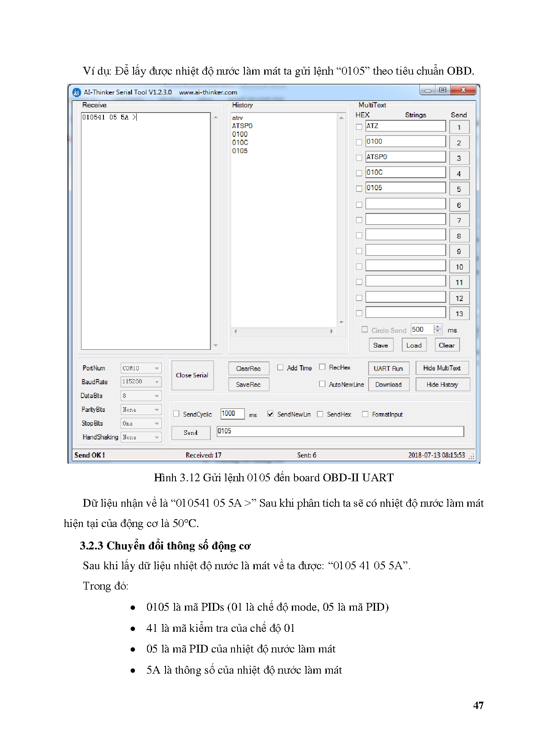Image resolution: width=535 pixels, height=756 pixels.
Task: Click the Load button in MultiText
Action: click(x=414, y=345)
